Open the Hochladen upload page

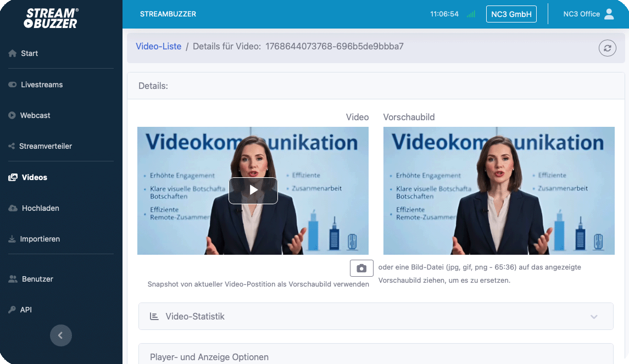40,208
